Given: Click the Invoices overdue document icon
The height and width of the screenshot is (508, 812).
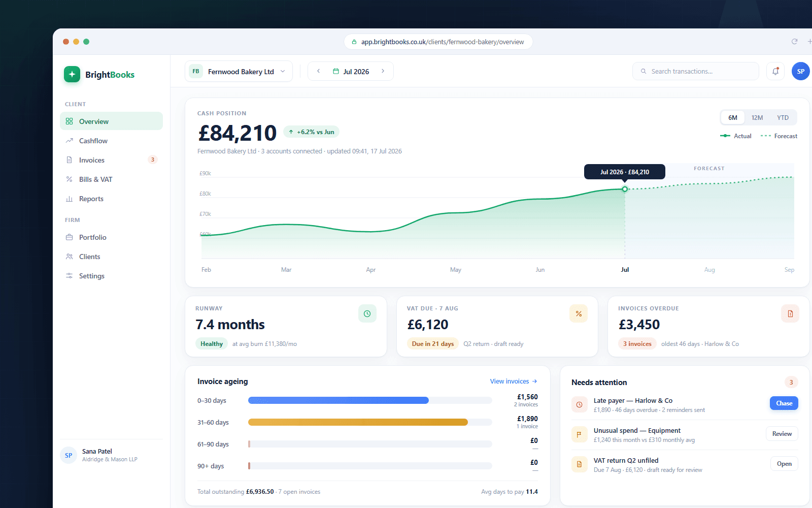Looking at the screenshot, I should coord(790,313).
